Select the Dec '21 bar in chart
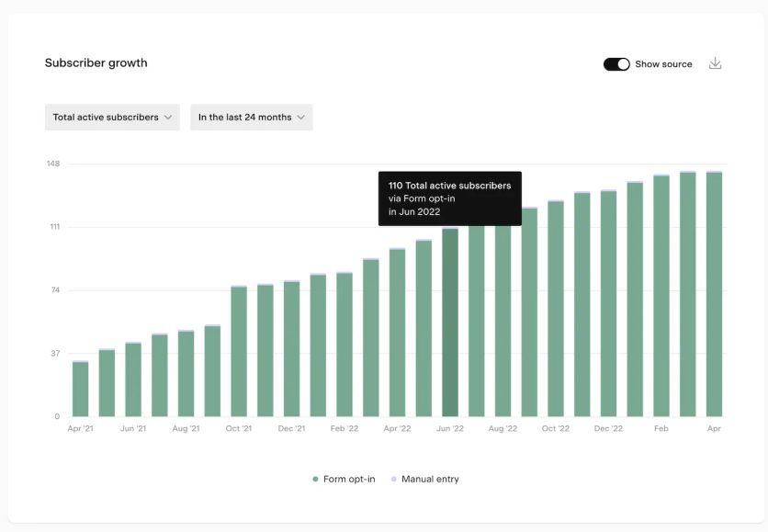 [291, 349]
